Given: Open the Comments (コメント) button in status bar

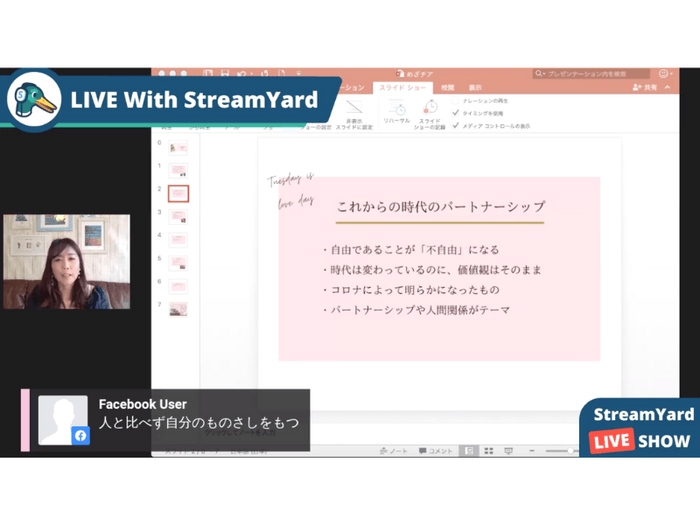Looking at the screenshot, I should pyautogui.click(x=435, y=451).
